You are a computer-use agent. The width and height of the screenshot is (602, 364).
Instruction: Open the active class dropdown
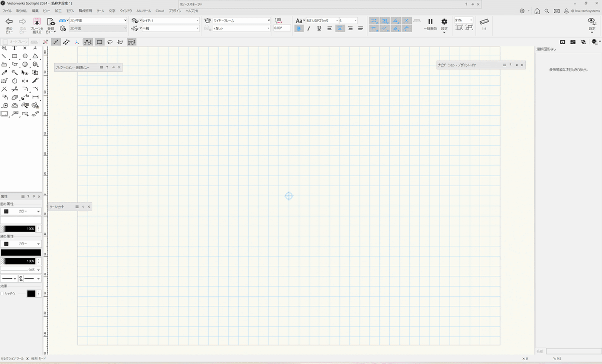(171, 29)
